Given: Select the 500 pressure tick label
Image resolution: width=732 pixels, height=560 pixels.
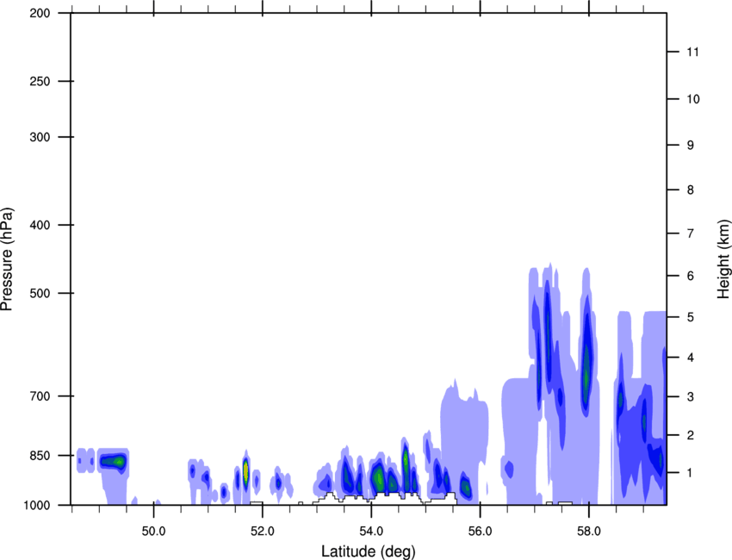Looking at the screenshot, I should pyautogui.click(x=40, y=293).
